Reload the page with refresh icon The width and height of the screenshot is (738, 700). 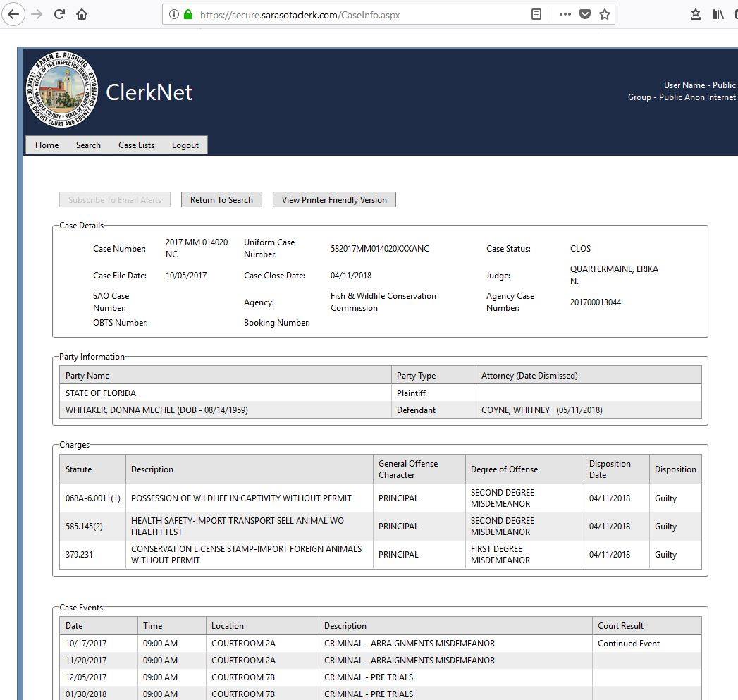[x=59, y=14]
